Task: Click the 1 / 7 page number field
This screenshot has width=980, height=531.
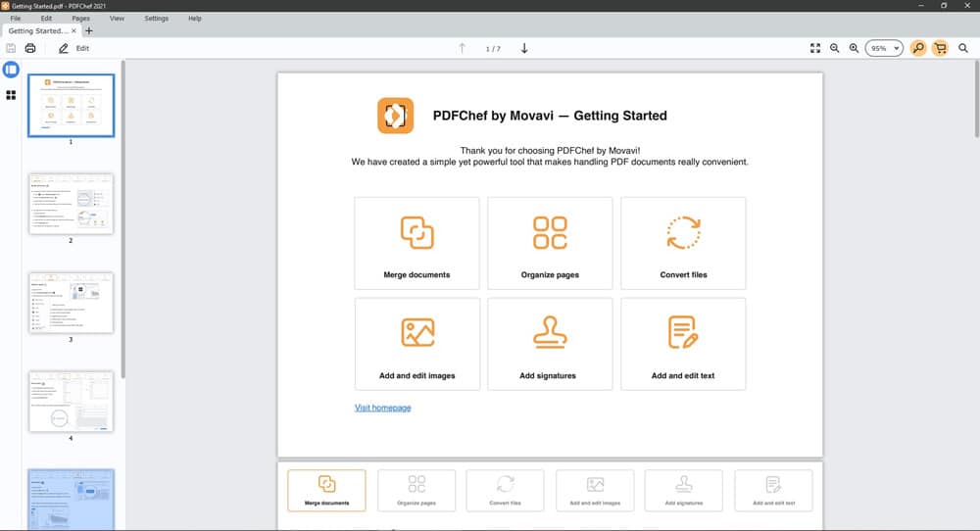Action: tap(493, 48)
